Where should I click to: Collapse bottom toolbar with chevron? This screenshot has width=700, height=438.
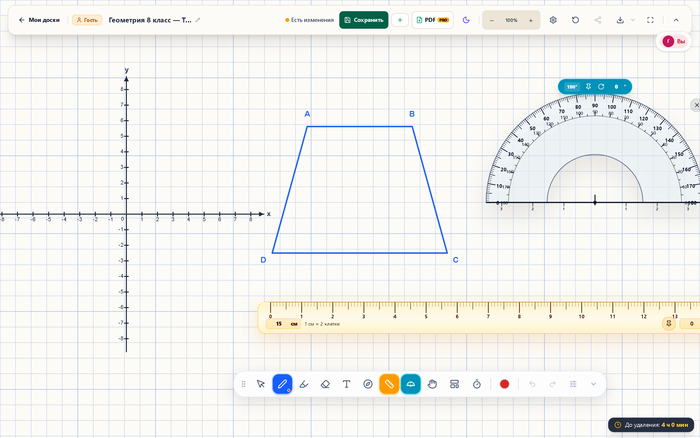point(593,384)
